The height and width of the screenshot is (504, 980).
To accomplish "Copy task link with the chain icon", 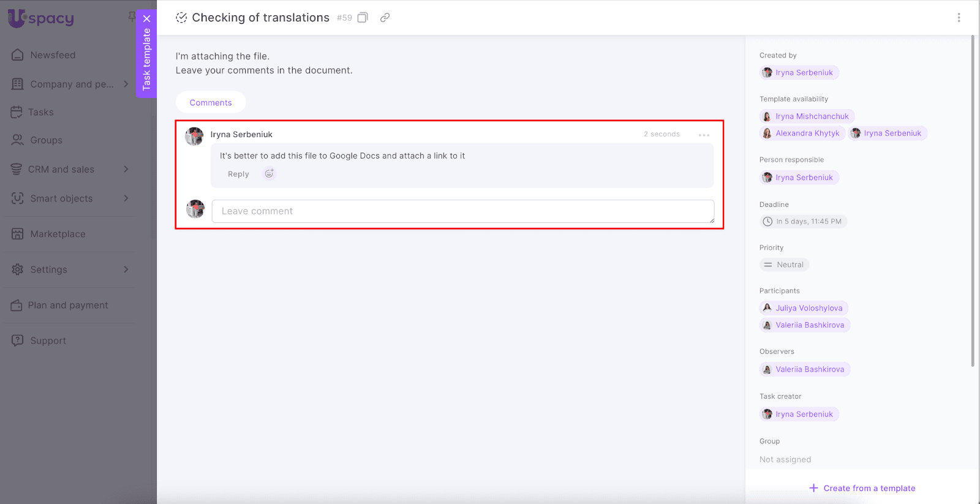I will [385, 18].
